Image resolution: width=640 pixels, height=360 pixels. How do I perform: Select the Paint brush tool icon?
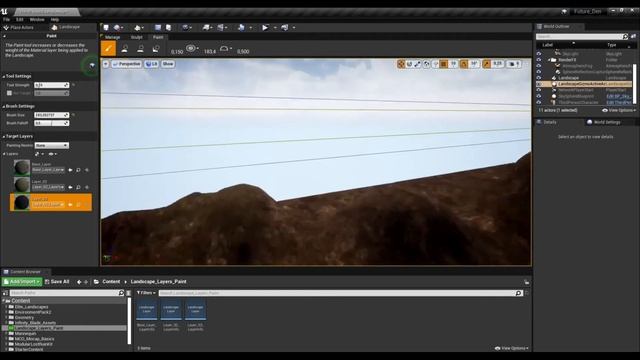(x=108, y=49)
